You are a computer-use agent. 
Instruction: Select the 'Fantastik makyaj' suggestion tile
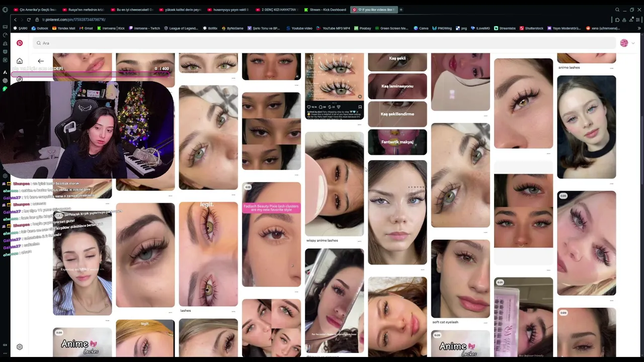(x=397, y=142)
